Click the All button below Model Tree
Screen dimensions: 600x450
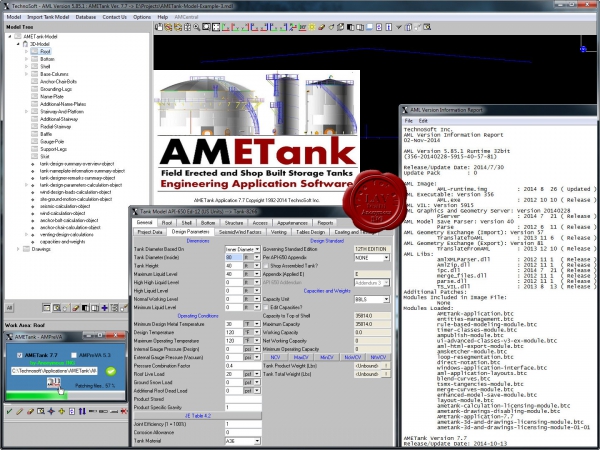click(x=10, y=308)
